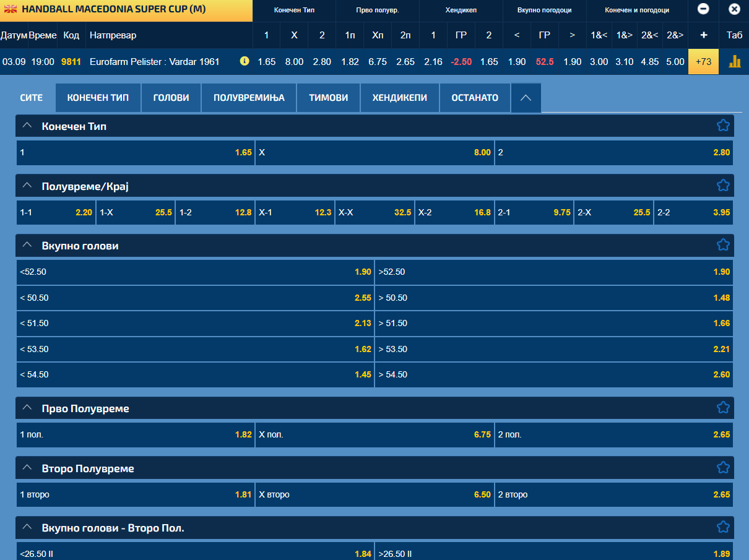
Task: Open match info icon for Eurofarm Pelister
Action: 245,61
